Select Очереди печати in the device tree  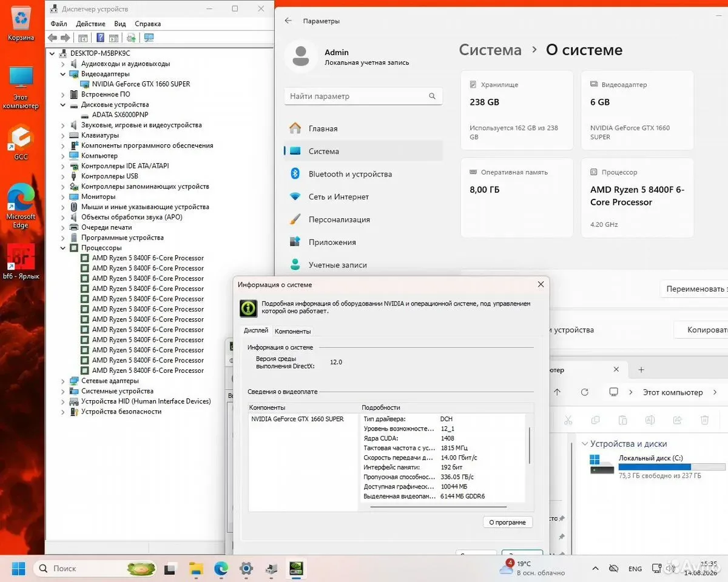tap(106, 227)
